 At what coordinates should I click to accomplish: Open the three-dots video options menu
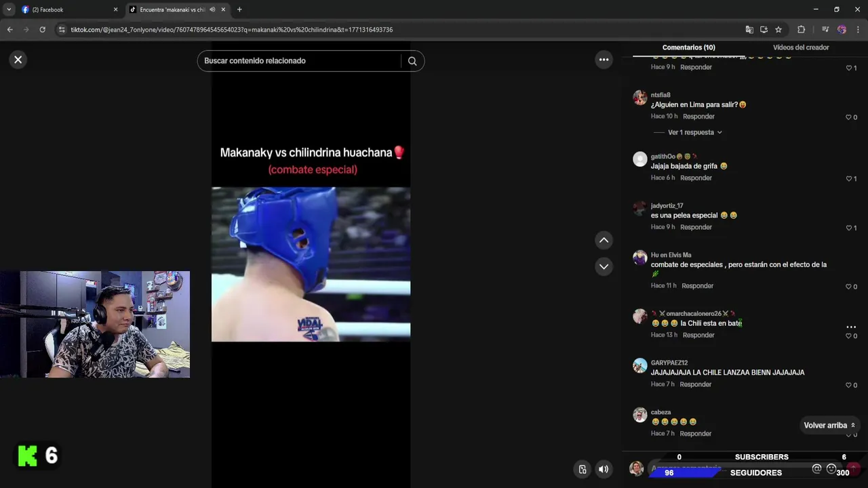604,60
